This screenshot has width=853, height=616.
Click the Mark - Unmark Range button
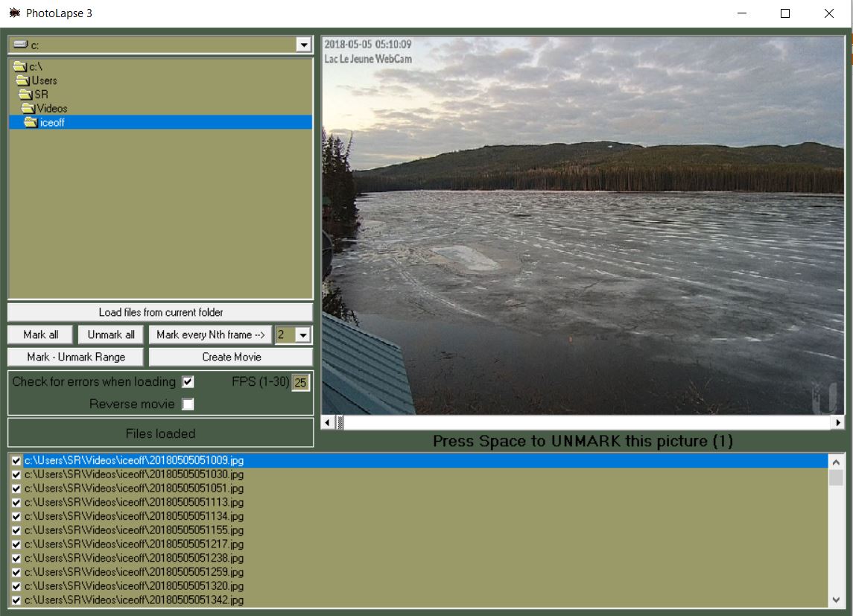tap(75, 357)
